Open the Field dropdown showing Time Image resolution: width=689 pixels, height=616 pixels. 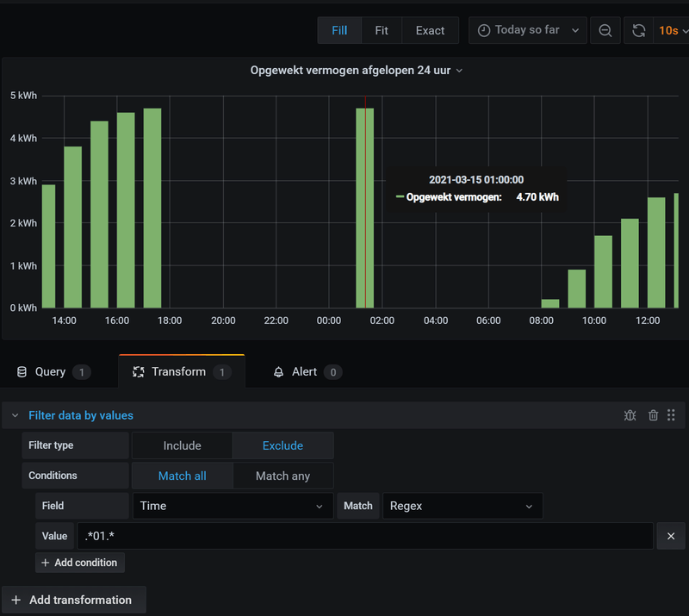pos(233,506)
